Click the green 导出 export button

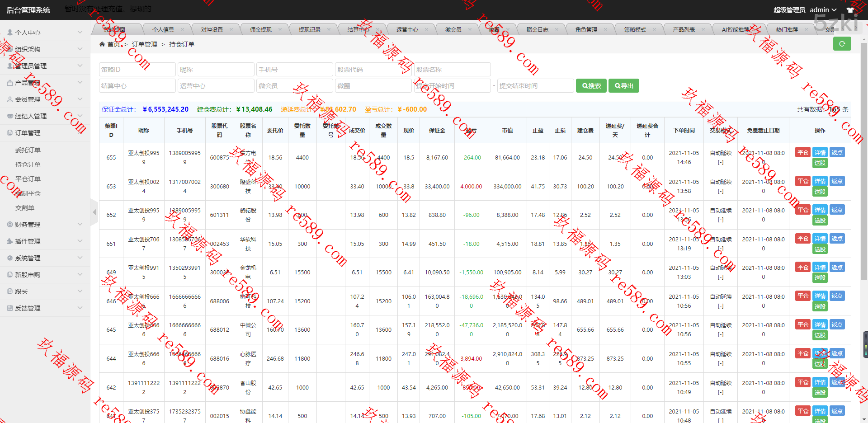pos(623,86)
